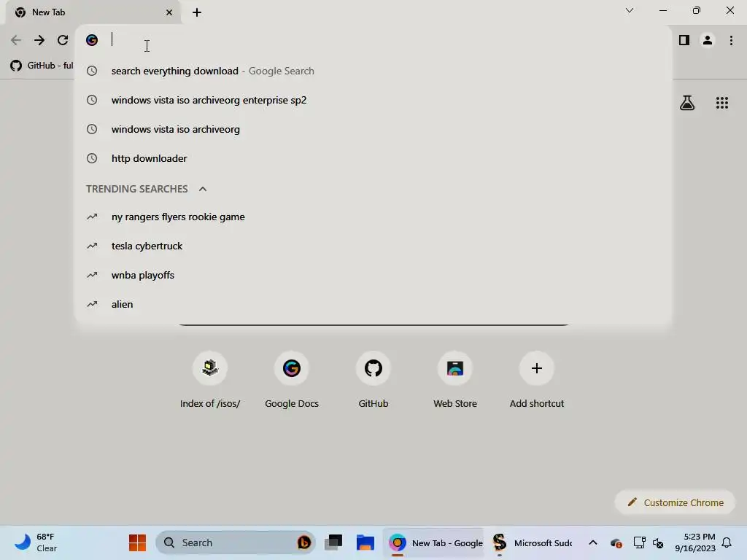
Task: Click the Add shortcut plus tile
Action: (x=537, y=380)
